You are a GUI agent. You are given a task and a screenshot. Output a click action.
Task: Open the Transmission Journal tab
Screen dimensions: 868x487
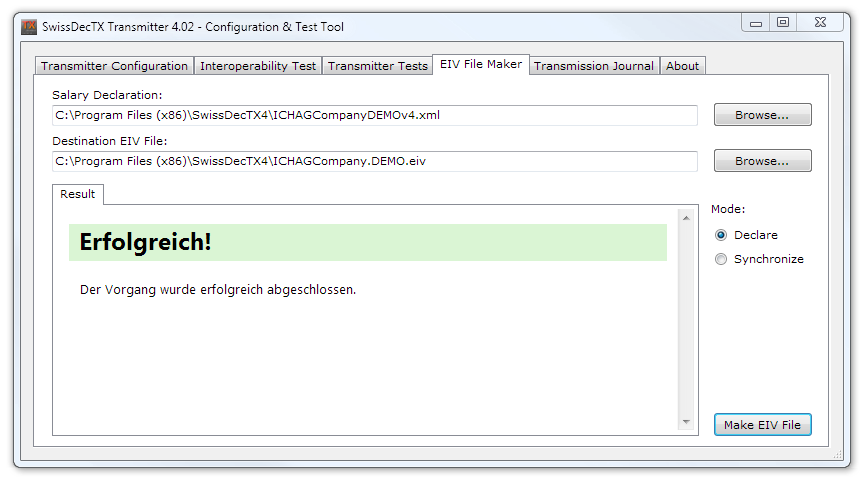point(593,66)
